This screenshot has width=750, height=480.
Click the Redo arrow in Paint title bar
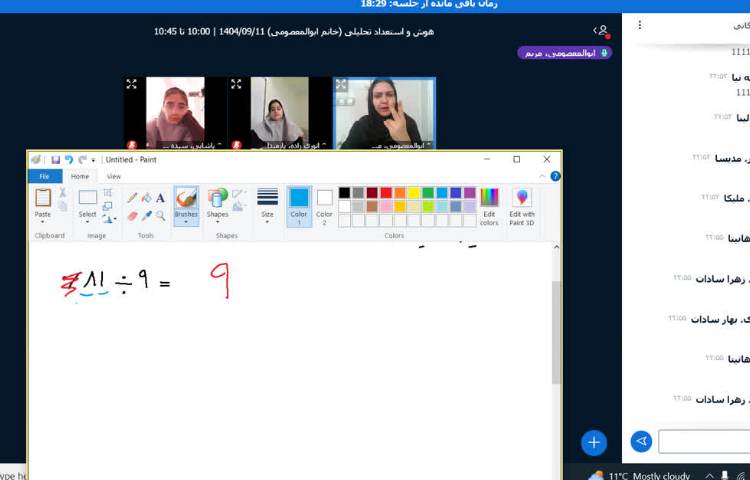82,160
